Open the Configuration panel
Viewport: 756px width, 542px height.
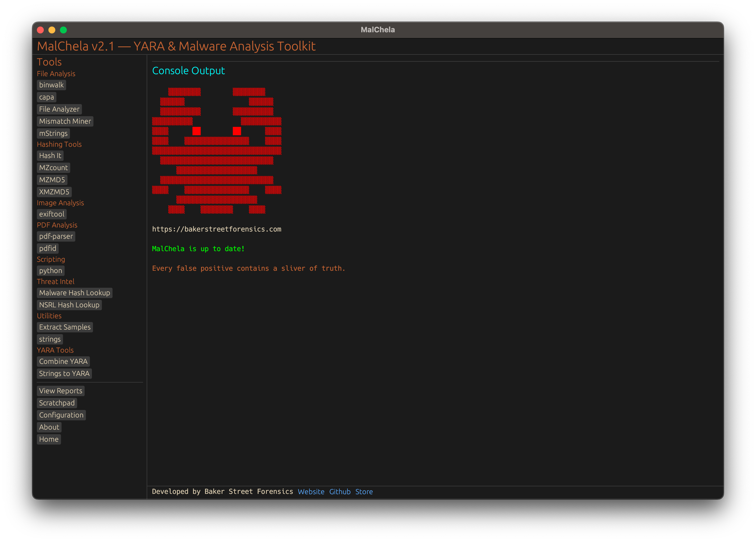61,415
